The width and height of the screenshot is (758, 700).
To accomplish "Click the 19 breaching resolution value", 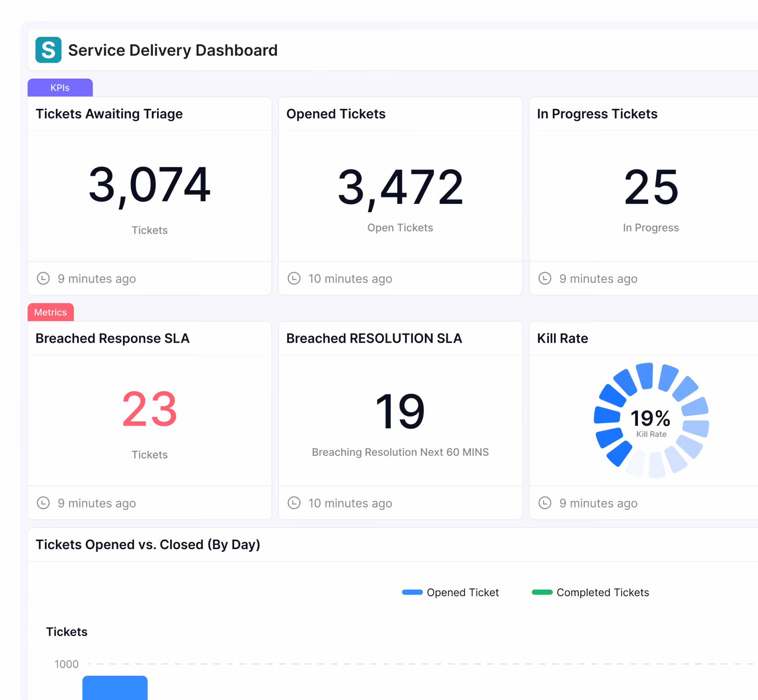I will [400, 411].
